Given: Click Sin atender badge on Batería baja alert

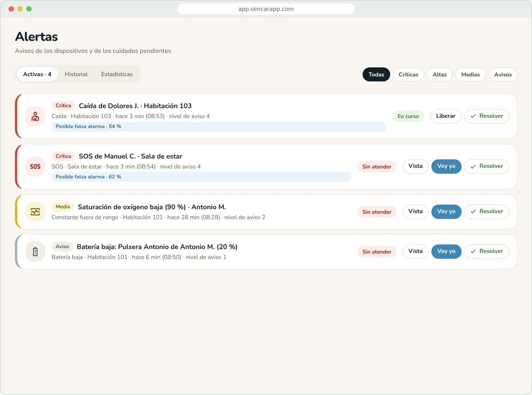Looking at the screenshot, I should pos(377,252).
